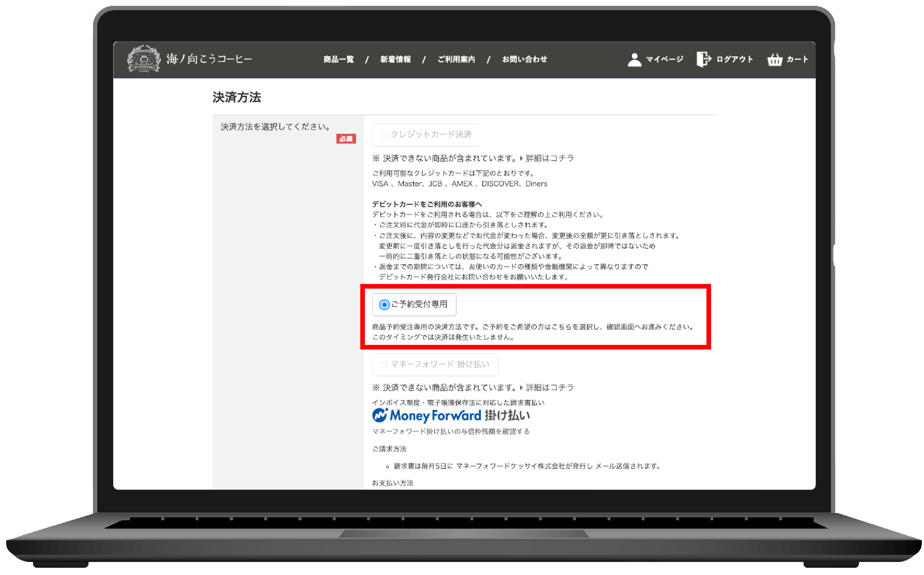Image resolution: width=924 pixels, height=575 pixels.
Task: Click the マイページ text link
Action: pyautogui.click(x=665, y=59)
